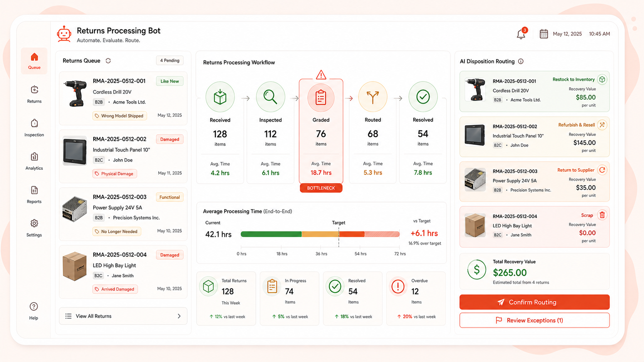The height and width of the screenshot is (362, 644).
Task: Click the Wrong Model Shipped tag
Action: click(x=119, y=116)
